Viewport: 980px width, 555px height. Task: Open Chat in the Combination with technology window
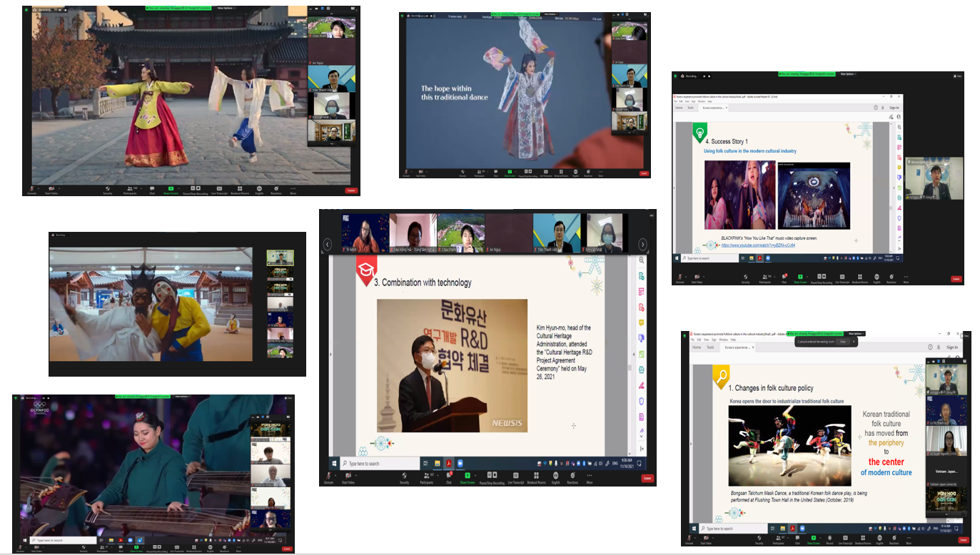(x=449, y=479)
